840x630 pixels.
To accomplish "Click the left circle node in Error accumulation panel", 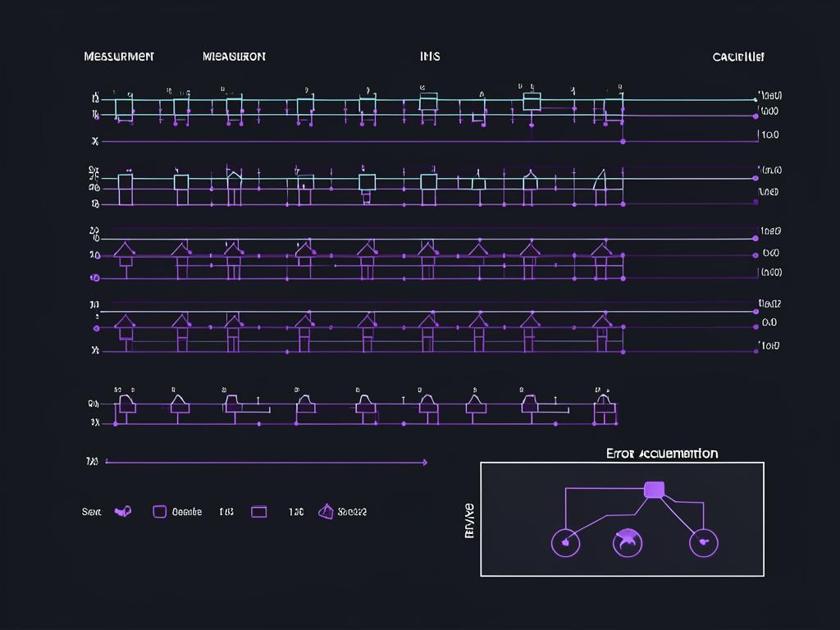I will point(564,541).
